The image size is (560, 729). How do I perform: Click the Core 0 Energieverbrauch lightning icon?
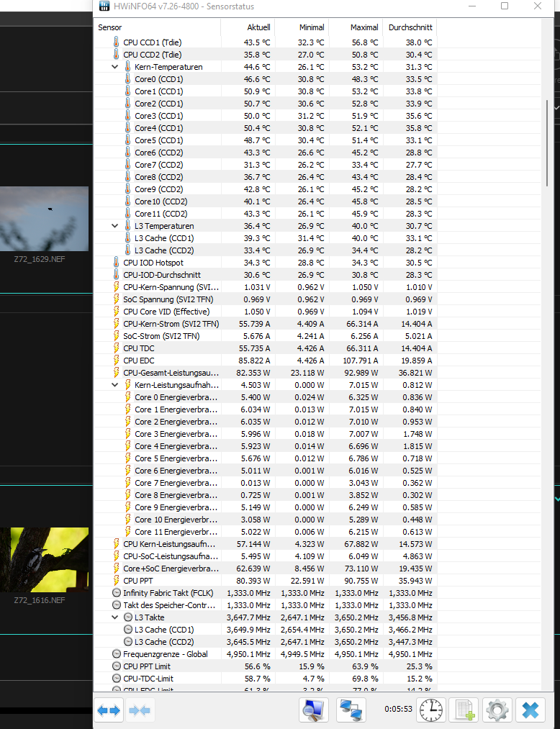point(128,397)
